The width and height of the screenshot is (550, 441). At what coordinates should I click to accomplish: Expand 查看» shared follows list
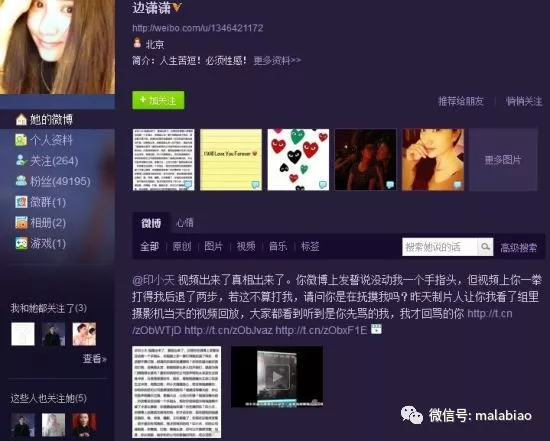tap(95, 359)
